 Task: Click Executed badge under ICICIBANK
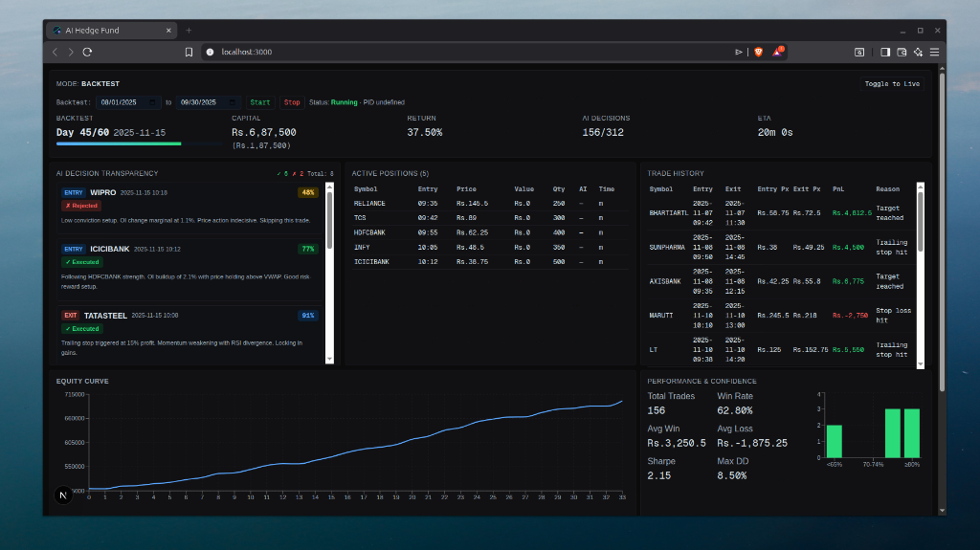(x=82, y=262)
